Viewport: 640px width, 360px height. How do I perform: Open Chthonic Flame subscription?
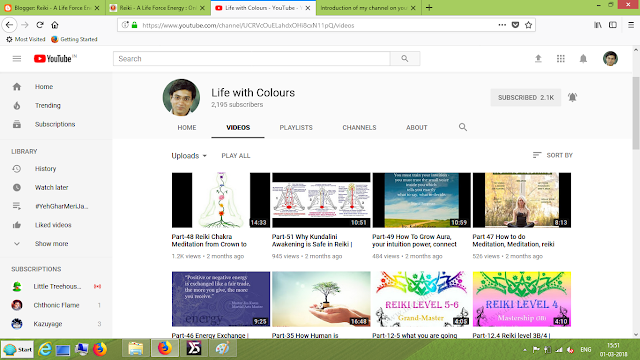56,305
